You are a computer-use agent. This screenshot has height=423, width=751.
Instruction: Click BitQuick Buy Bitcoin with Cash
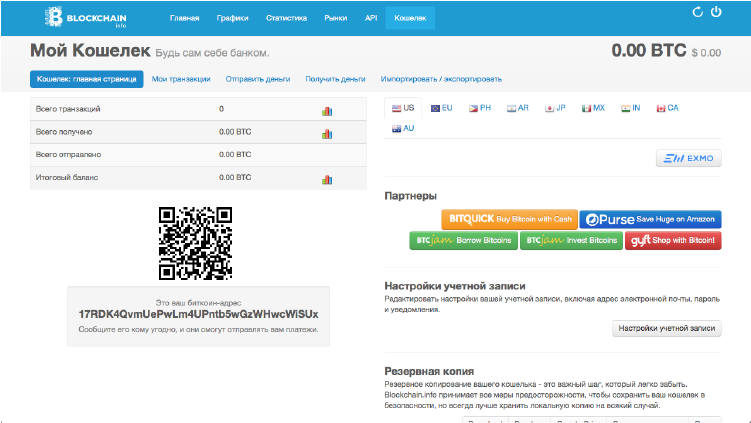pos(510,219)
